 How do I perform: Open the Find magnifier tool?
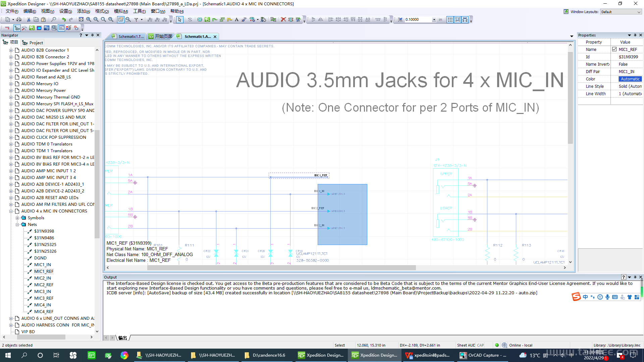tap(53, 19)
